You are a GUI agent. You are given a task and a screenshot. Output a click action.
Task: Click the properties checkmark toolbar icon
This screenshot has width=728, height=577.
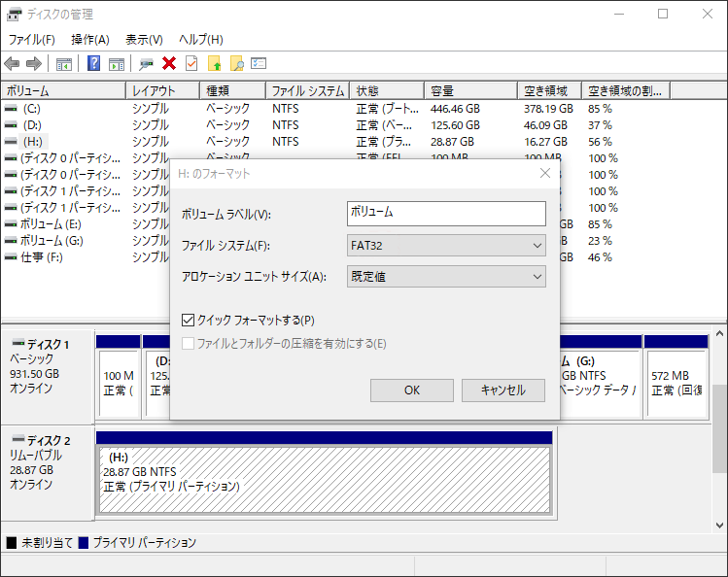[x=191, y=63]
